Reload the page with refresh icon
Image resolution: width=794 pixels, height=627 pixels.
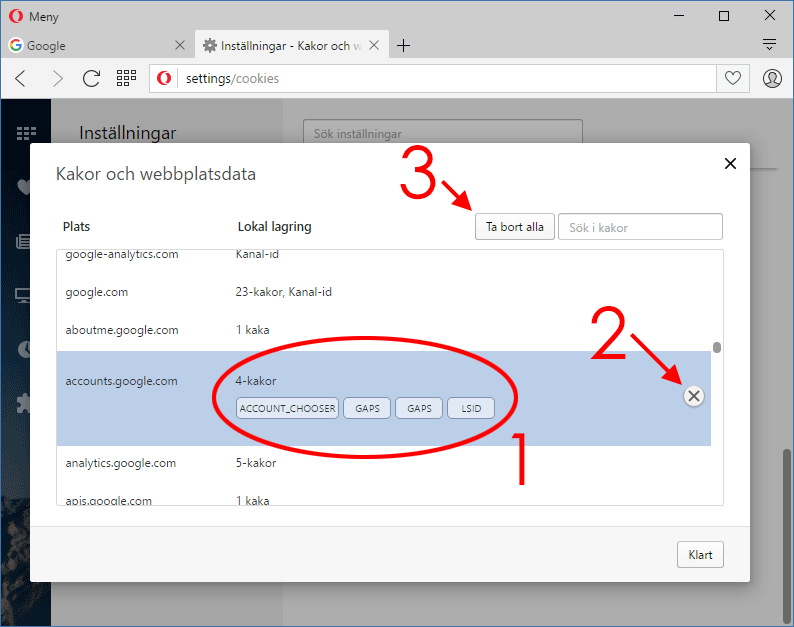click(91, 78)
